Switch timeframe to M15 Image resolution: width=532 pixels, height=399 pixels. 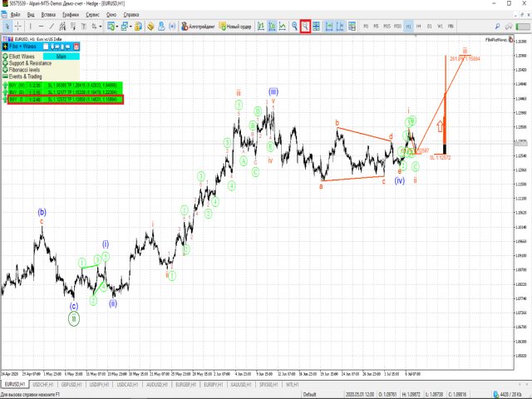387,26
